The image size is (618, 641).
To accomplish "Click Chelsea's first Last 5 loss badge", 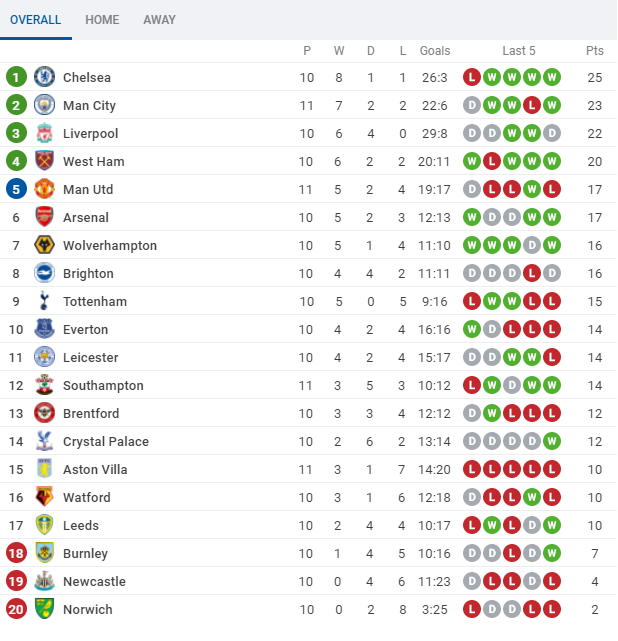I will [472, 77].
